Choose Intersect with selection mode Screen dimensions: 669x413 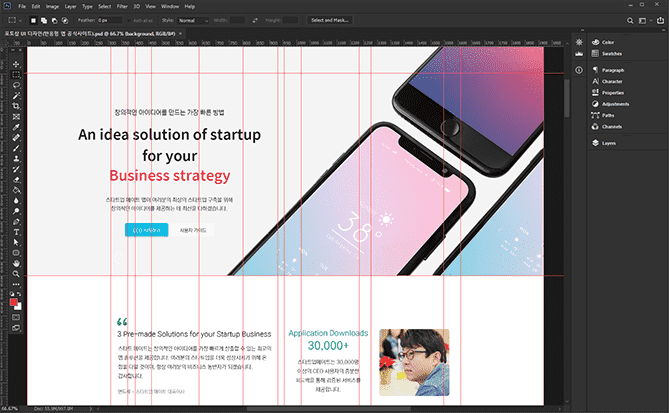pyautogui.click(x=65, y=20)
